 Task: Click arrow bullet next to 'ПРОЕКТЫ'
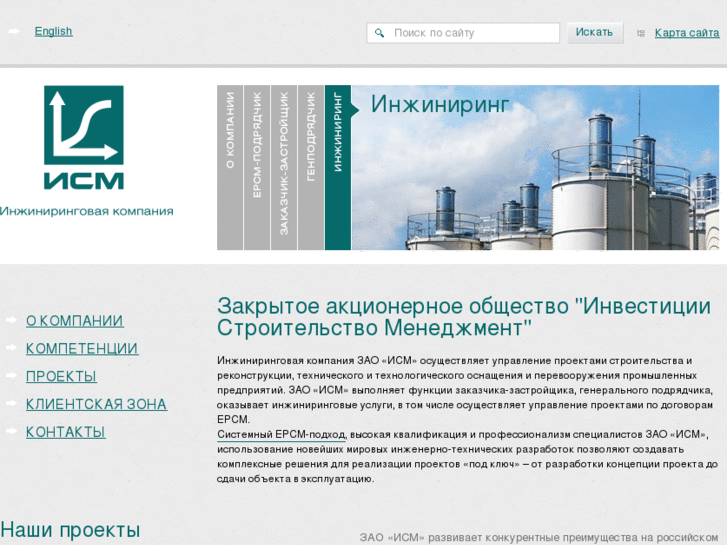click(12, 375)
